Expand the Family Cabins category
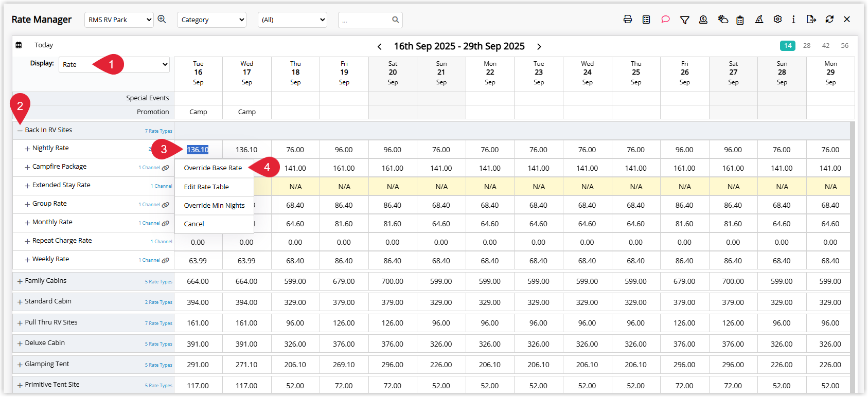 20,281
